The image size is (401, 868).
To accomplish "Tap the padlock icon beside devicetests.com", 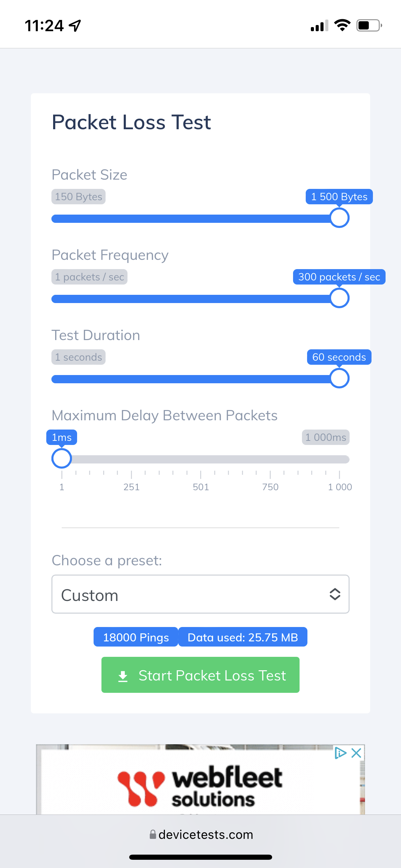I will tap(153, 834).
